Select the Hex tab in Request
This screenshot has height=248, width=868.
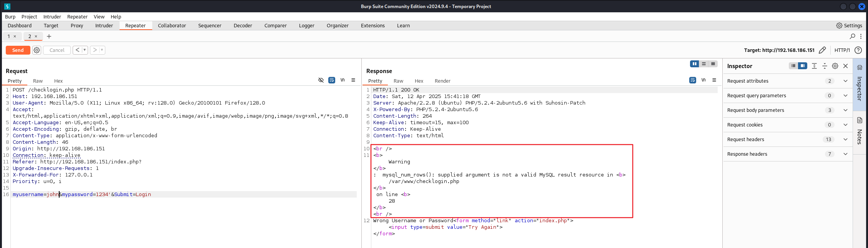pyautogui.click(x=58, y=81)
